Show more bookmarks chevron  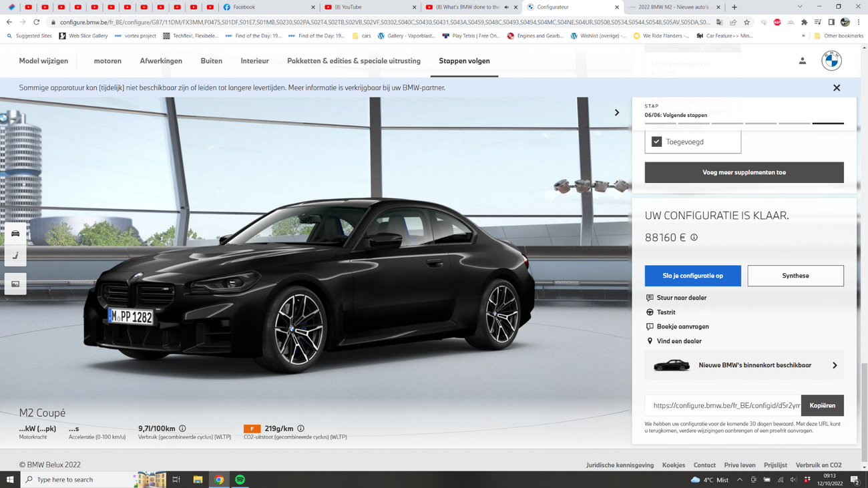[x=803, y=36]
